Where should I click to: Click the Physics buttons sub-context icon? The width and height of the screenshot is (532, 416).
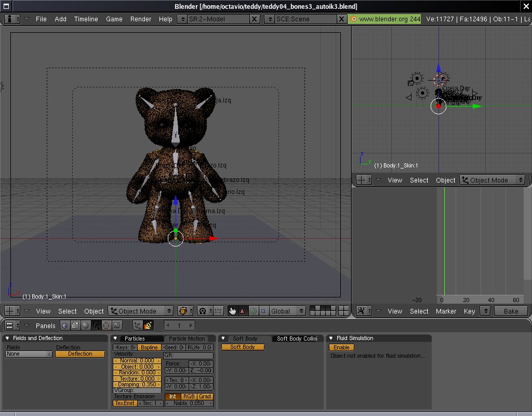pyautogui.click(x=148, y=326)
